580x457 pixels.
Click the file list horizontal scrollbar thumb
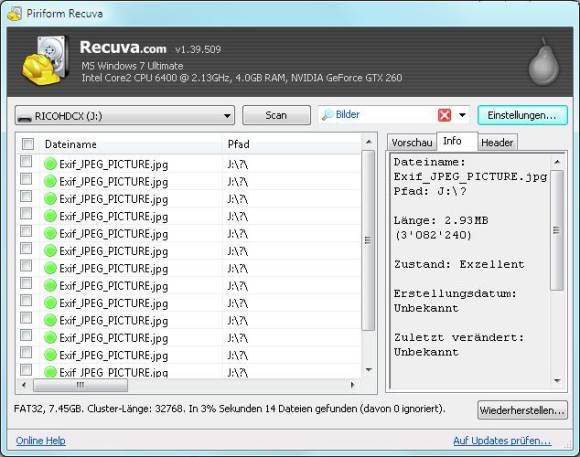(80, 385)
